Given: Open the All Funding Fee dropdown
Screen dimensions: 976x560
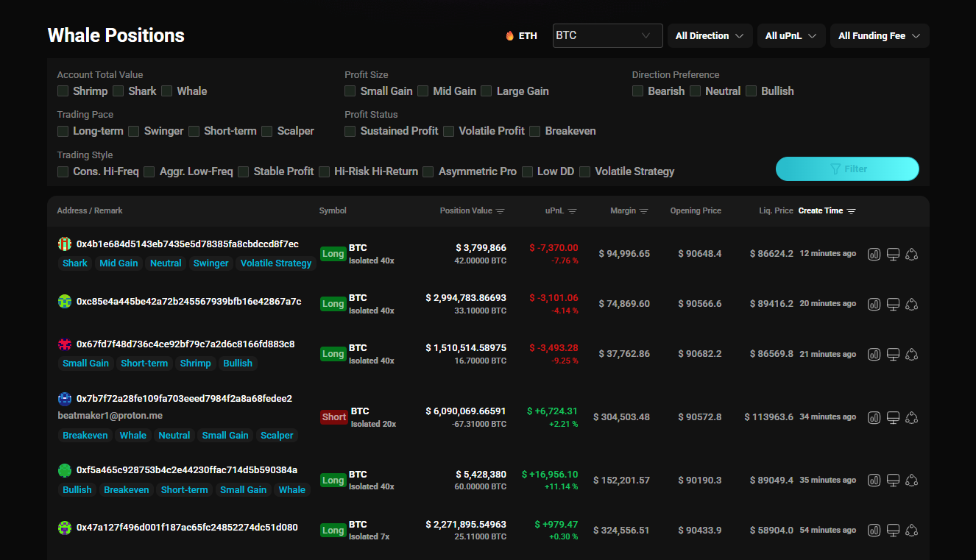Looking at the screenshot, I should [x=879, y=35].
